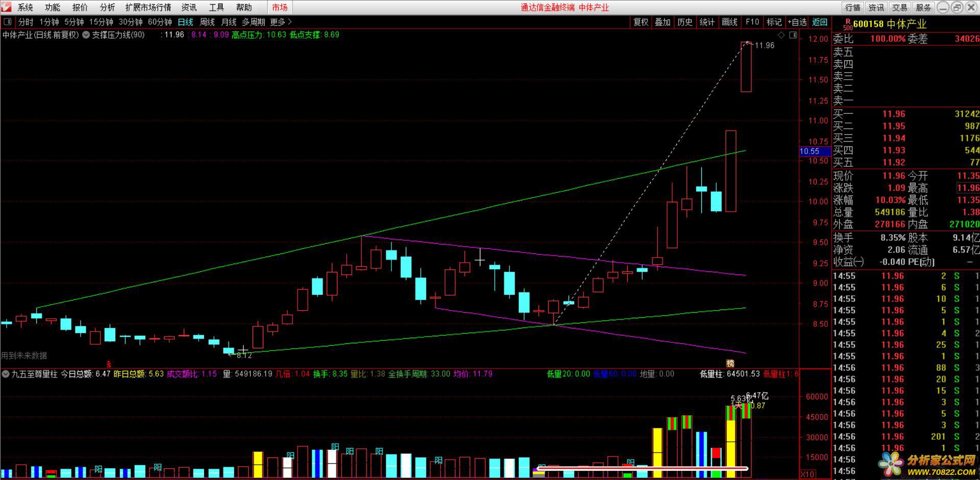980x480 pixels.
Task: Click the 行情 button in the title bar
Action: tap(853, 7)
